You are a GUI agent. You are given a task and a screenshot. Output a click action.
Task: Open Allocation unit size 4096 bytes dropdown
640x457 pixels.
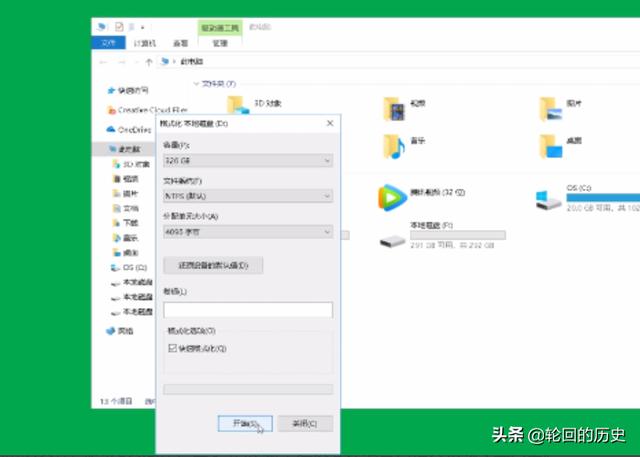(x=247, y=232)
